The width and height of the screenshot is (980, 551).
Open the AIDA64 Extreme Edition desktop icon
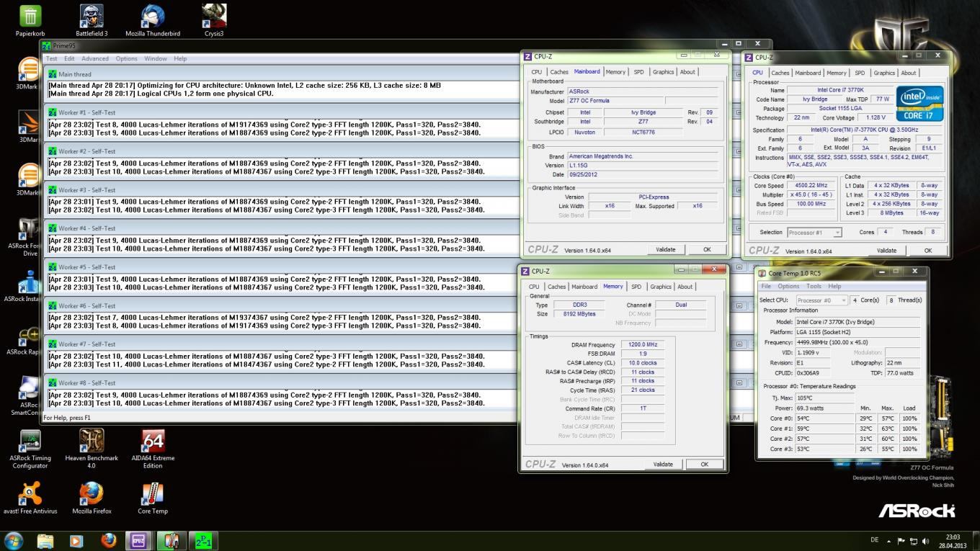pyautogui.click(x=153, y=449)
